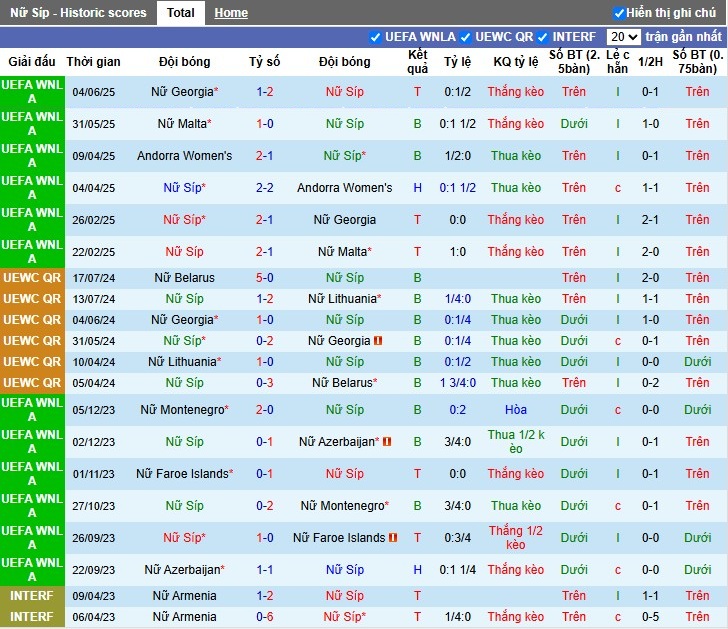Click red card icon beside Nữ Georgia
This screenshot has height=629, width=728.
(379, 341)
